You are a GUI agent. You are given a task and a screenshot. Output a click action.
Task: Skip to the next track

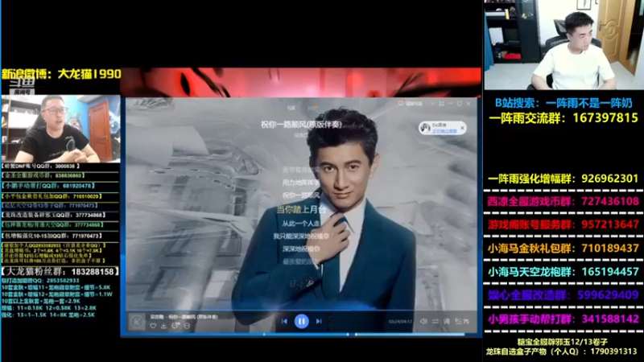coord(319,321)
